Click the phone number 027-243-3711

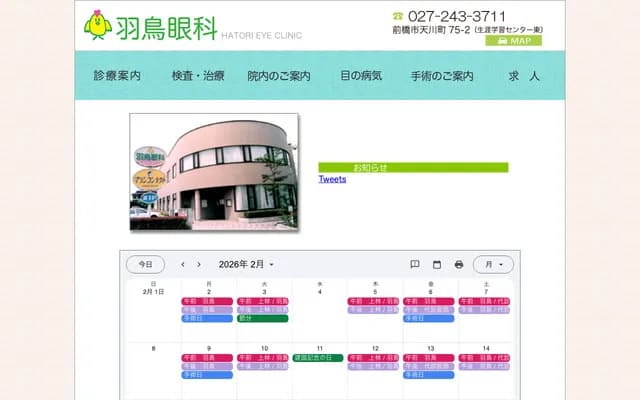pyautogui.click(x=457, y=16)
